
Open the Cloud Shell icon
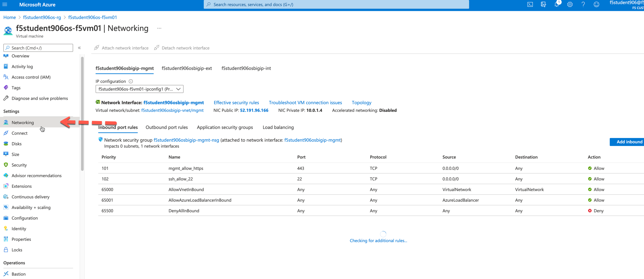530,5
